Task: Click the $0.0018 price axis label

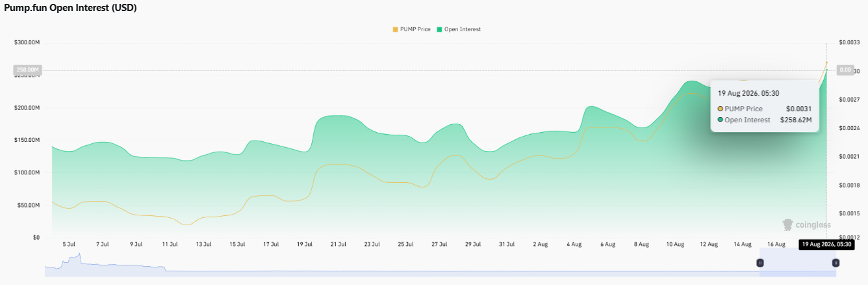Action: click(x=849, y=185)
